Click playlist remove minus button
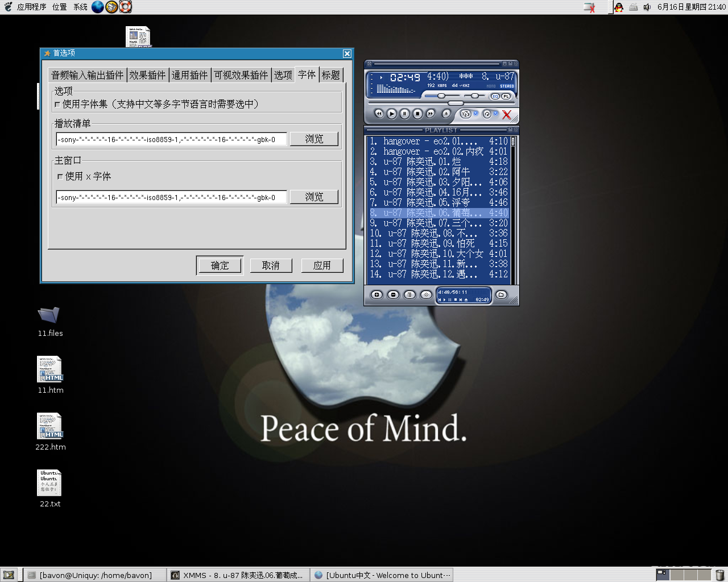This screenshot has height=582, width=728. tap(393, 294)
